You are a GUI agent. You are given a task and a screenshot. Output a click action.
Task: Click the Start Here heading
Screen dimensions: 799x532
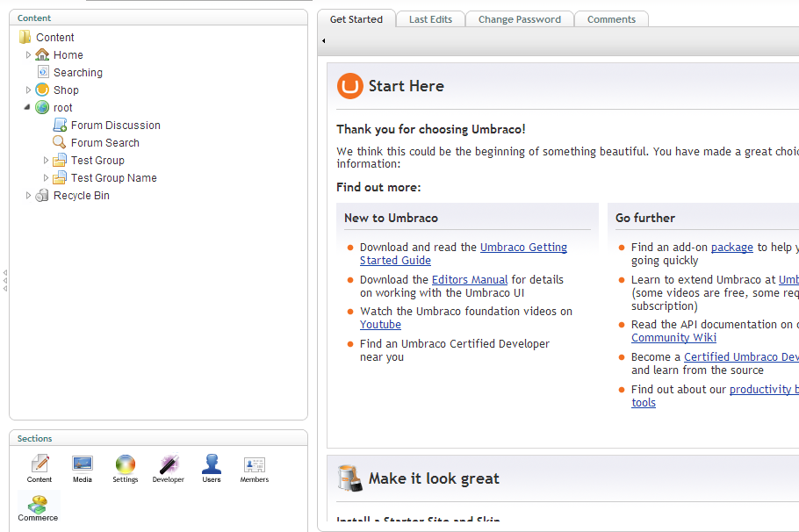tap(407, 86)
